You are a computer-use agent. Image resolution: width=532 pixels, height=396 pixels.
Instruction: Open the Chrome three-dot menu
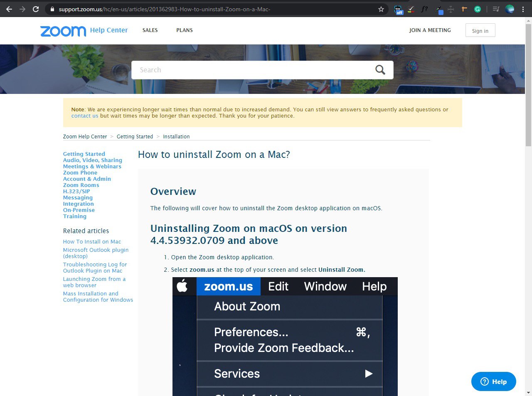pos(523,9)
